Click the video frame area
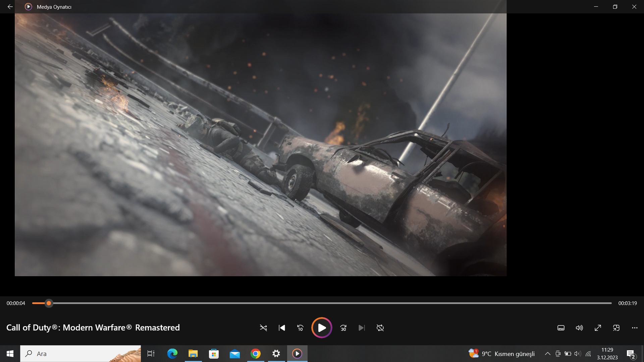Image resolution: width=644 pixels, height=362 pixels. coord(260,145)
